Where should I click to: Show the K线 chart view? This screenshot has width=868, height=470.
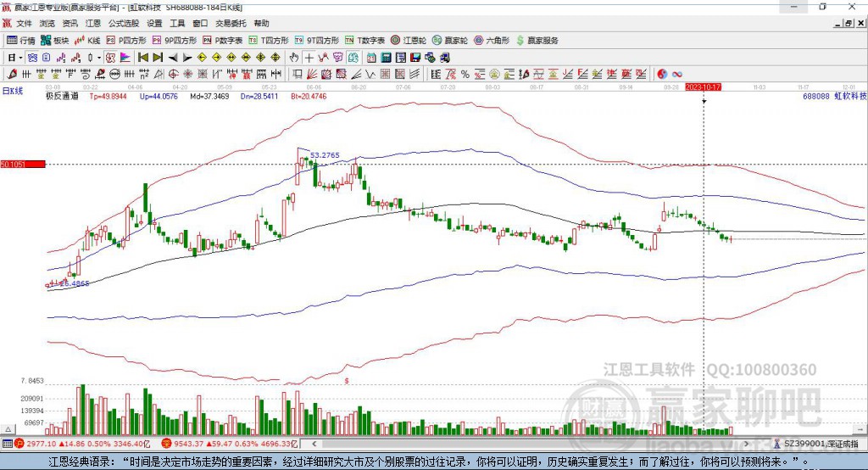click(87, 41)
